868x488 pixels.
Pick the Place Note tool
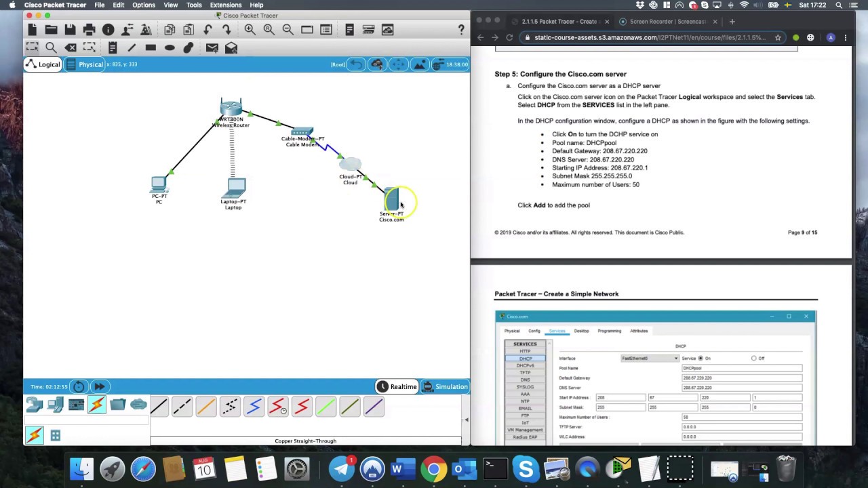(113, 47)
